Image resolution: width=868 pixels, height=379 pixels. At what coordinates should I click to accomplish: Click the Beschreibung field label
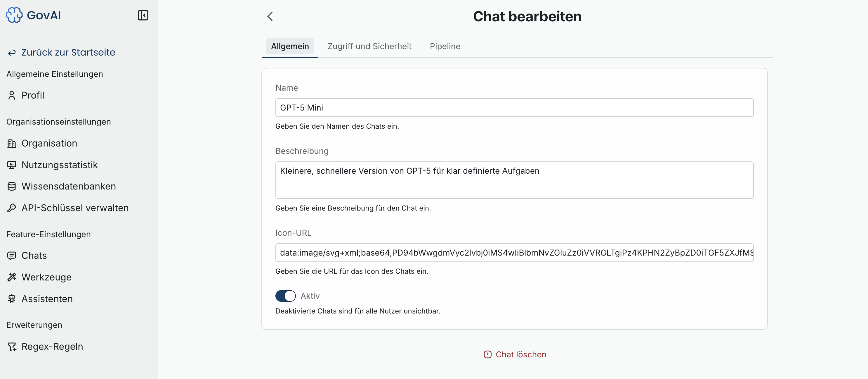[x=302, y=151]
